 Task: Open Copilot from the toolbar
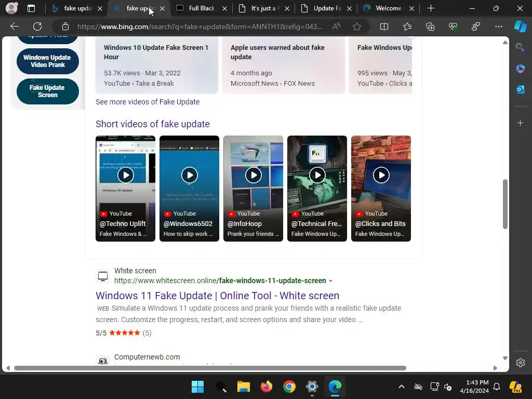(521, 26)
